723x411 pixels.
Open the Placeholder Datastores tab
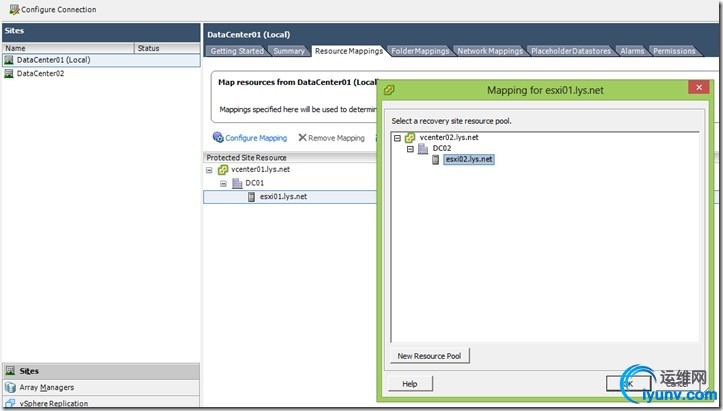(571, 51)
